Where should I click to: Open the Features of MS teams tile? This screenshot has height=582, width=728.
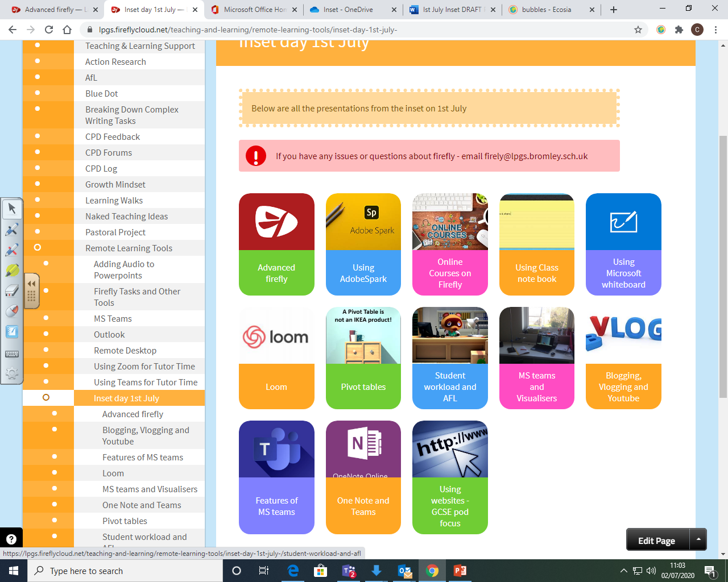[x=276, y=477]
